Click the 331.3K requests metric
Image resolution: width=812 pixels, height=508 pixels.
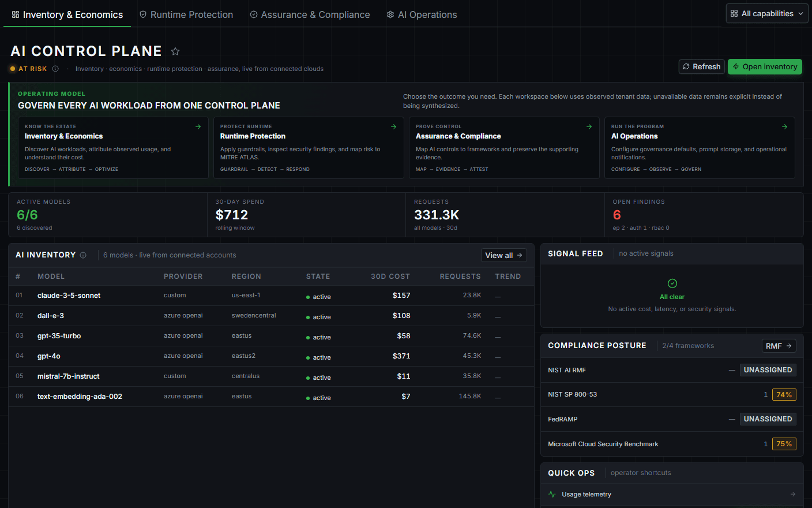[437, 215]
